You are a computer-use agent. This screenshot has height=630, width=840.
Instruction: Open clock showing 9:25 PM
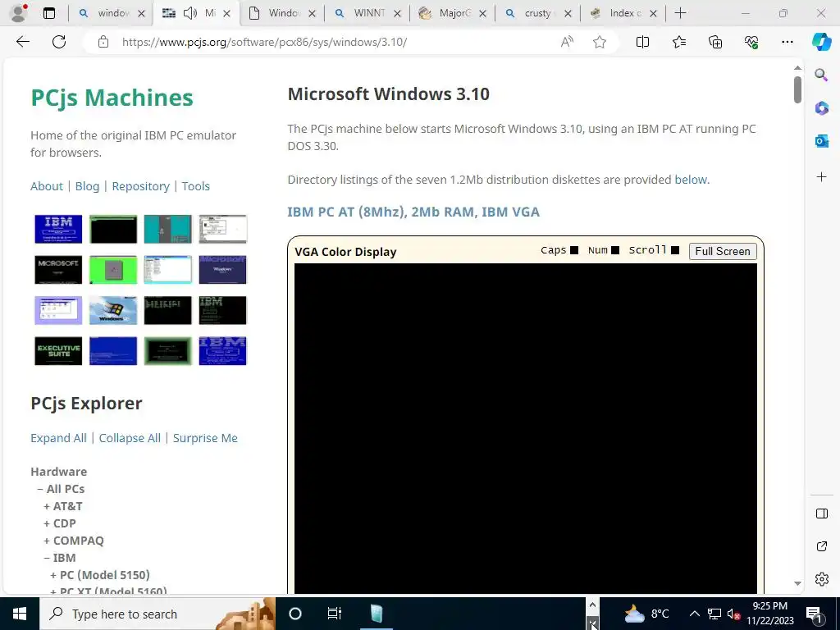(x=770, y=614)
